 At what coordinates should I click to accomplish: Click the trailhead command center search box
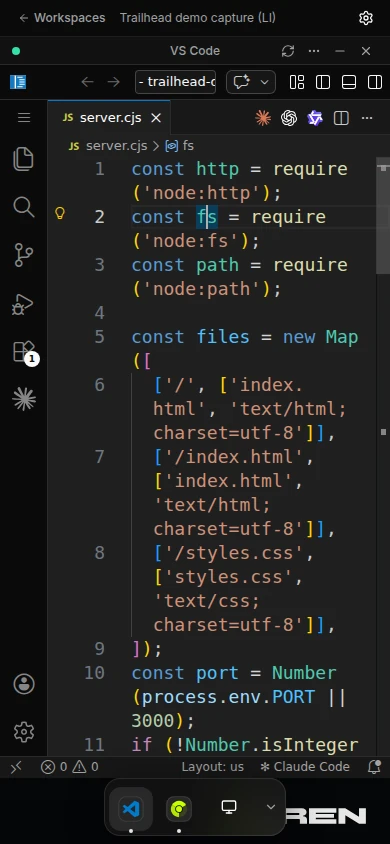click(x=175, y=82)
